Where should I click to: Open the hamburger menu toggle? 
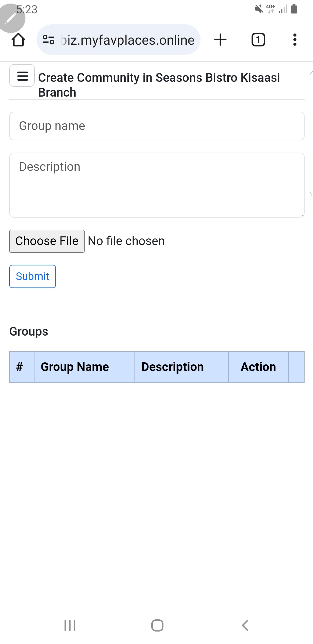pos(22,76)
